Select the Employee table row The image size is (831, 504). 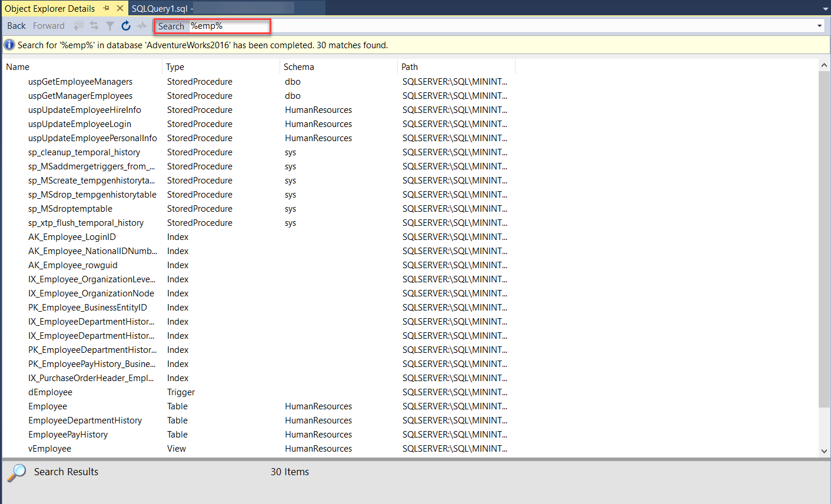point(47,406)
